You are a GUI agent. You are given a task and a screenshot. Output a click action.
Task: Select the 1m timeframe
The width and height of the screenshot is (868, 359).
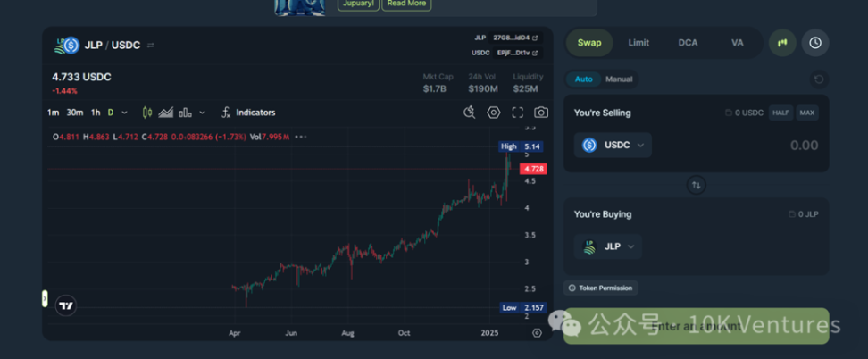[x=54, y=113]
